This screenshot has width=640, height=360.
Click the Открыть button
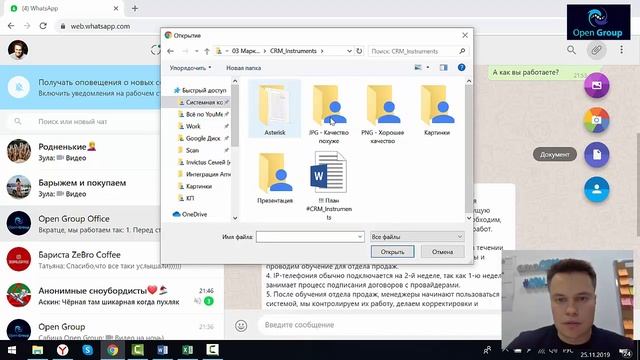pos(392,252)
